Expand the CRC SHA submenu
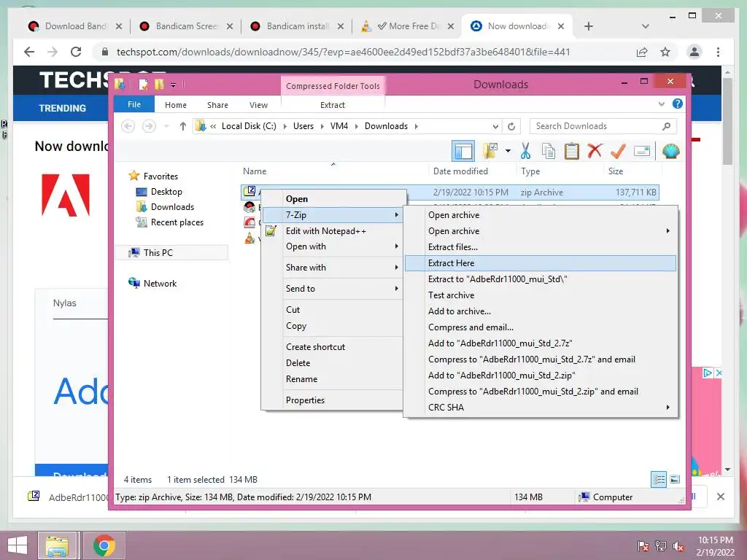 (541, 407)
